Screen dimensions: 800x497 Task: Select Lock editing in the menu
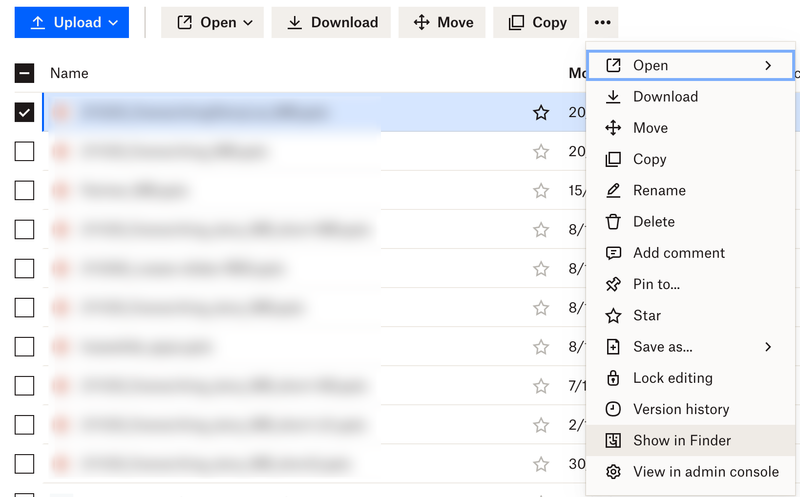(690, 378)
